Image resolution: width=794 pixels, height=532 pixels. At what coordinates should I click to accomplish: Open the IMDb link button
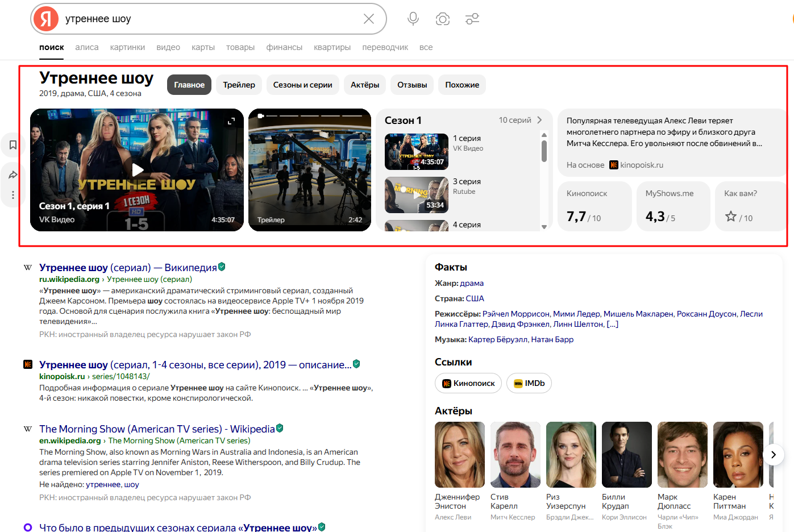(529, 383)
